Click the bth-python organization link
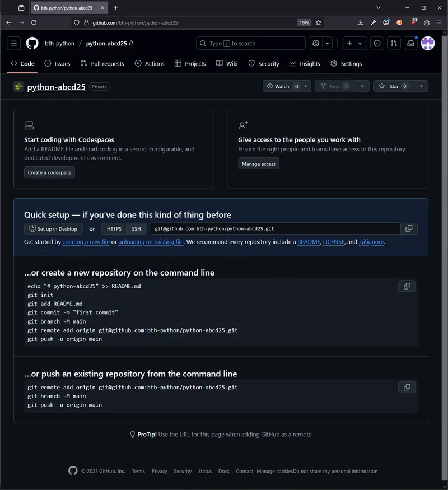The height and width of the screenshot is (490, 448). pos(60,43)
